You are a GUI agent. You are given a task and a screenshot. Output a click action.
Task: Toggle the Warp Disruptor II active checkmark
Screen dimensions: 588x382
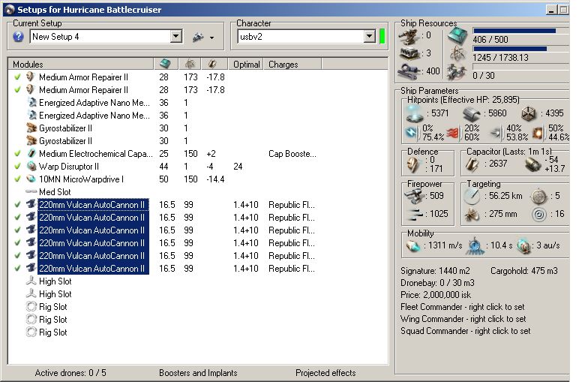17,167
